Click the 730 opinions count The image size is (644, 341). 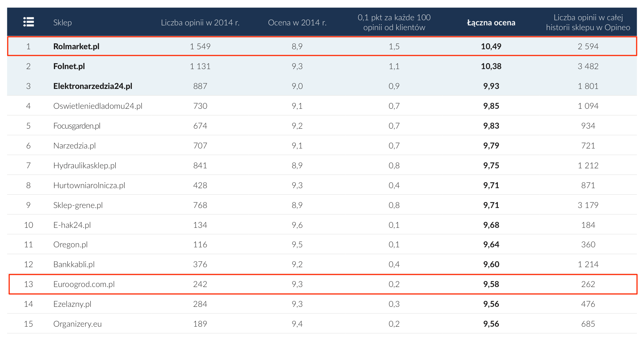click(200, 106)
